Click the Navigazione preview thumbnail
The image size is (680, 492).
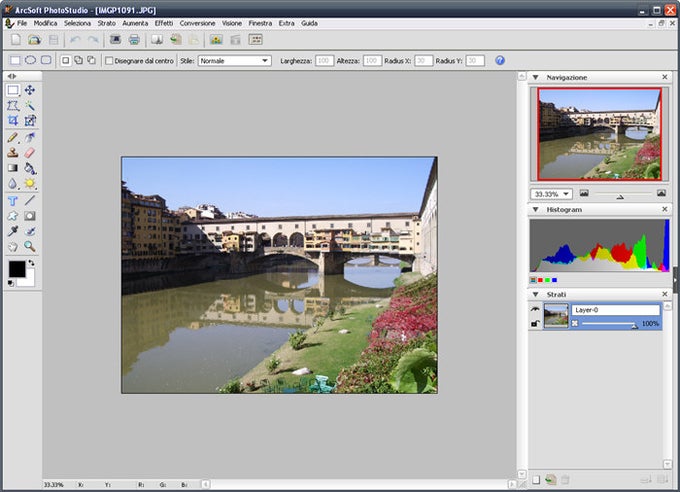600,134
